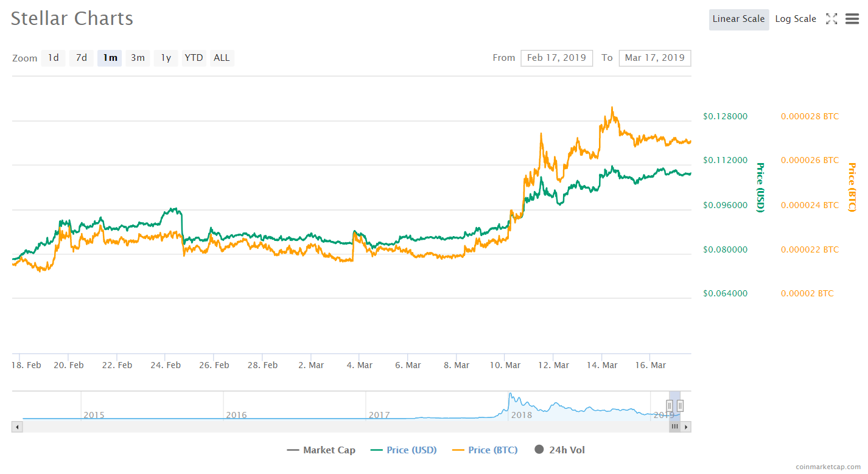Click the left navigator range handle
The height and width of the screenshot is (474, 868).
pyautogui.click(x=669, y=406)
